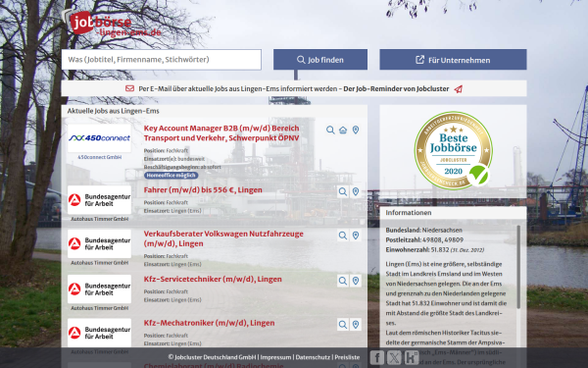Focus the Was job search field
Image resolution: width=588 pixels, height=368 pixels.
162,59
